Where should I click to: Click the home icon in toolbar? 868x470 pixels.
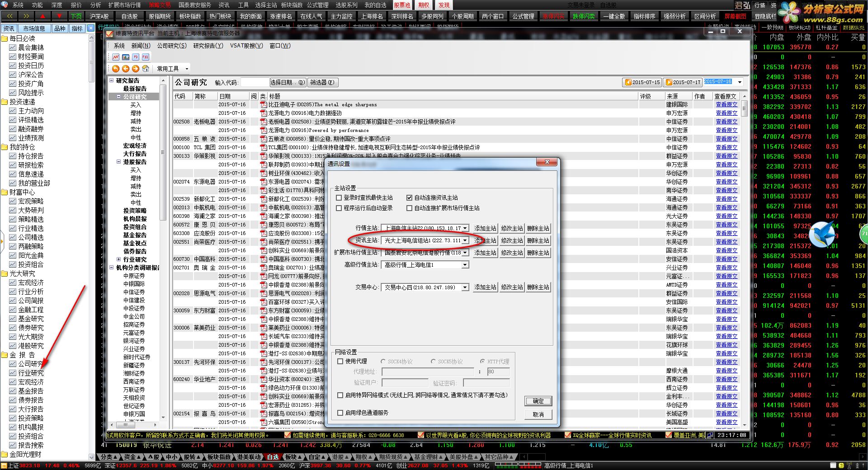coord(146,69)
